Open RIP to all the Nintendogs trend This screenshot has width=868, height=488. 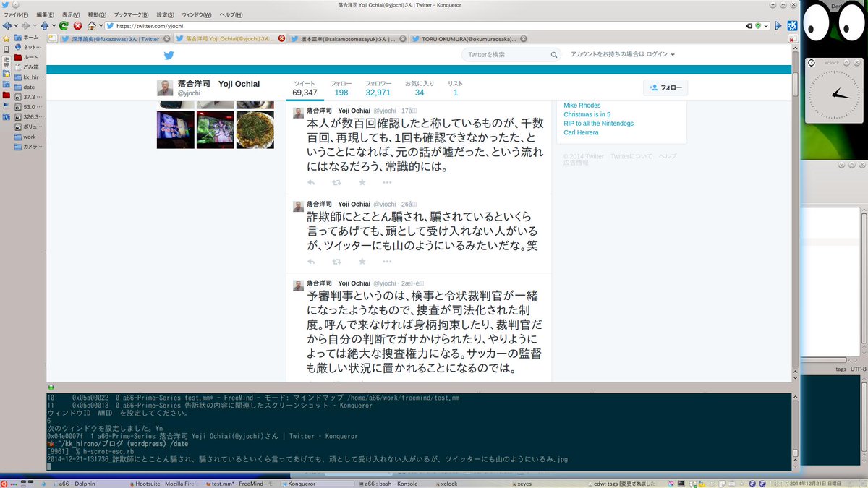pyautogui.click(x=599, y=124)
